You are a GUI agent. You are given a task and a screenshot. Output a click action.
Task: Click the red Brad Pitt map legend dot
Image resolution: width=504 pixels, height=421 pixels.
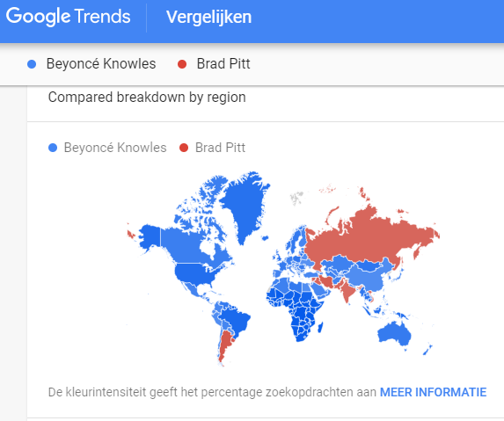[x=184, y=148]
